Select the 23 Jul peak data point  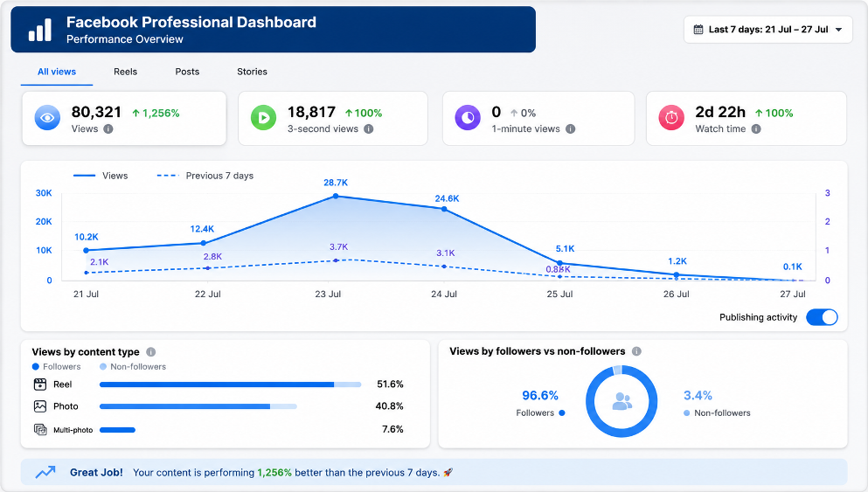pyautogui.click(x=336, y=196)
